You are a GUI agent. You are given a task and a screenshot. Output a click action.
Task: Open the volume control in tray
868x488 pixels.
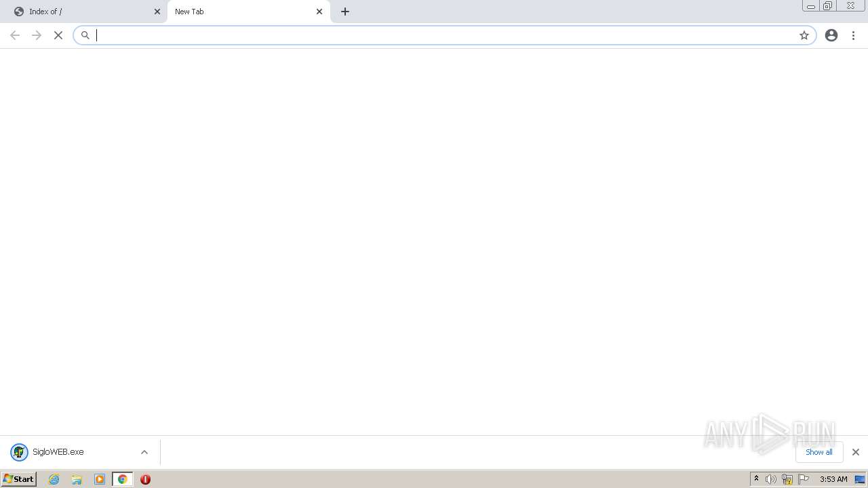point(771,479)
